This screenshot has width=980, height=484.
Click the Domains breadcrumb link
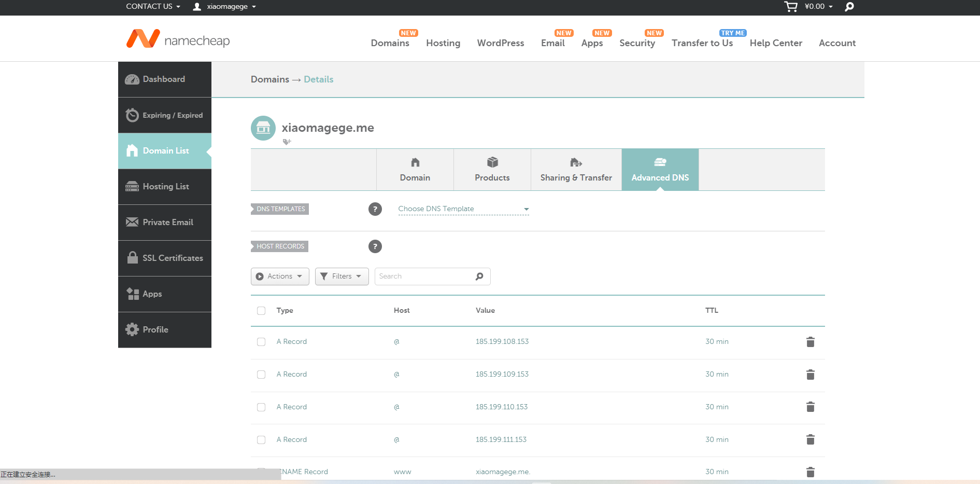(270, 79)
